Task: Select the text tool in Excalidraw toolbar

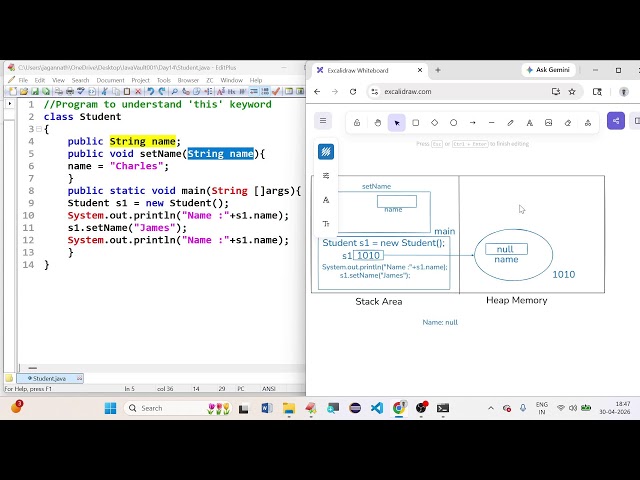Action: 529,122
